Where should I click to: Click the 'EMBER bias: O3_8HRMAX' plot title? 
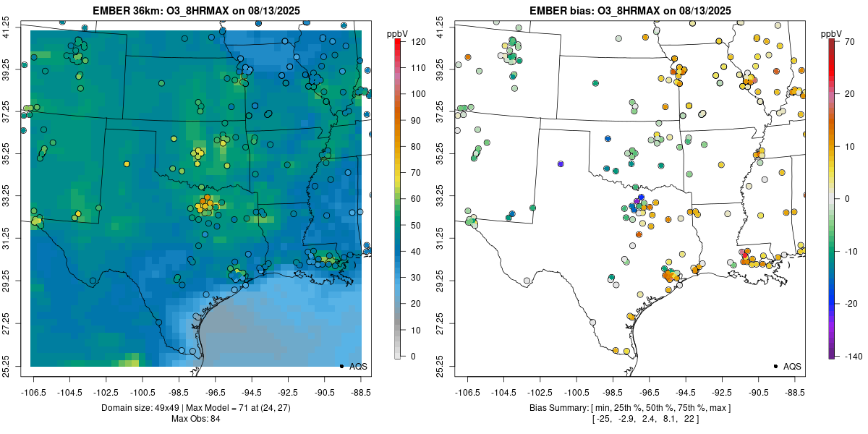point(630,11)
